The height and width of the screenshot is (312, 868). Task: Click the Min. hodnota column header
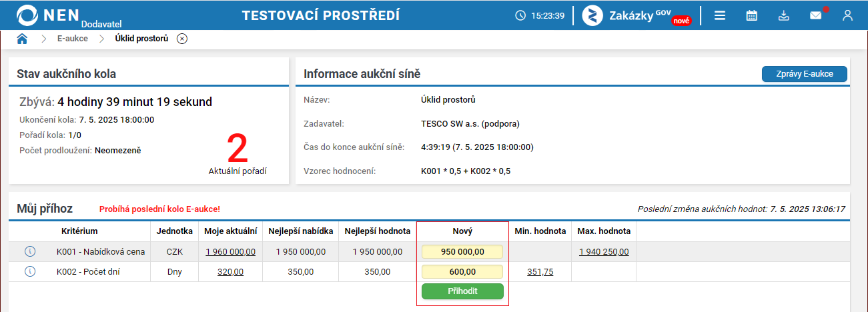[540, 231]
